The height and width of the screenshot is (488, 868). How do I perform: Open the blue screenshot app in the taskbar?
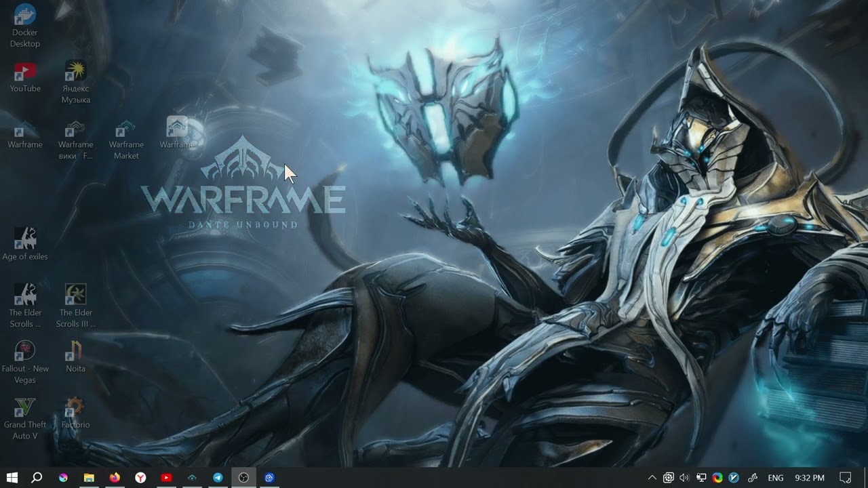click(x=269, y=478)
